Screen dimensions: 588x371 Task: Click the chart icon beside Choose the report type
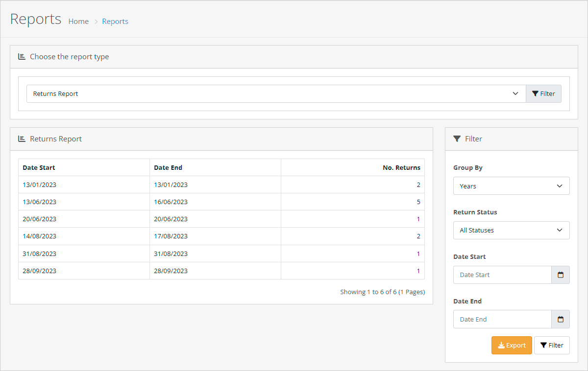[22, 57]
